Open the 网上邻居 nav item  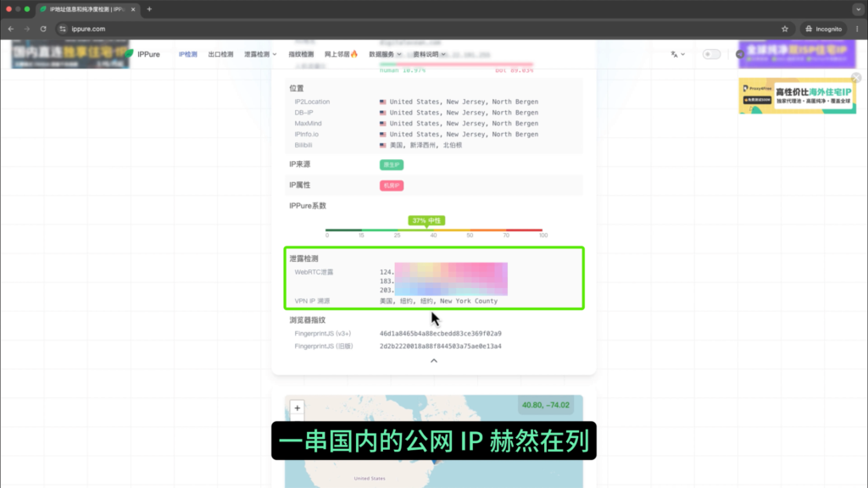341,54
